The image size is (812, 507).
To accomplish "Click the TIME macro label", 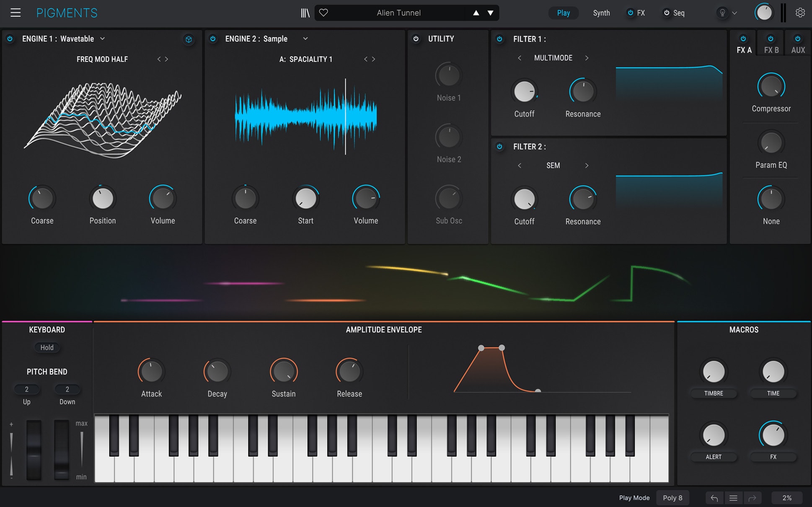I will tap(773, 393).
